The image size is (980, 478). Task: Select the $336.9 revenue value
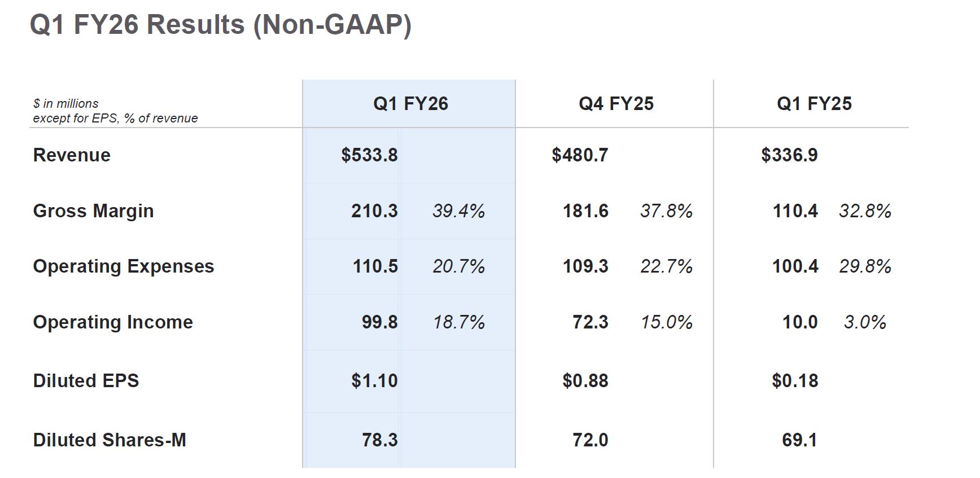[x=789, y=155]
